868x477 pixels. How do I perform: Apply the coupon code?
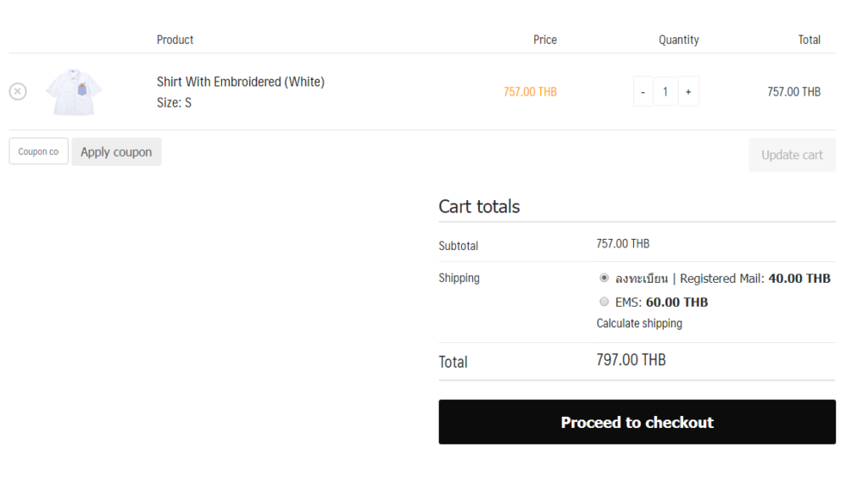pos(116,152)
